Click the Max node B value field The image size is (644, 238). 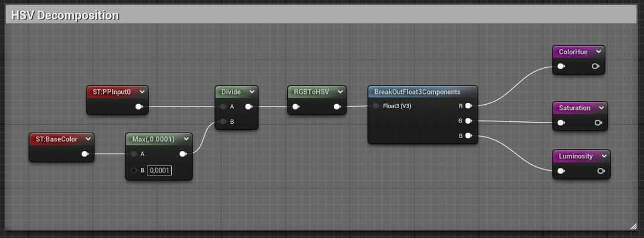click(159, 171)
